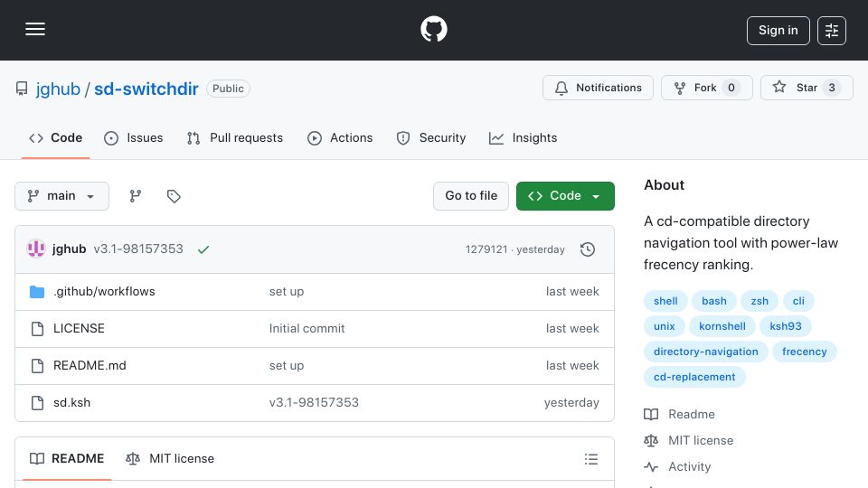Screen dimensions: 868x488
Task: Open the jghub owner profile link
Action: [x=58, y=89]
